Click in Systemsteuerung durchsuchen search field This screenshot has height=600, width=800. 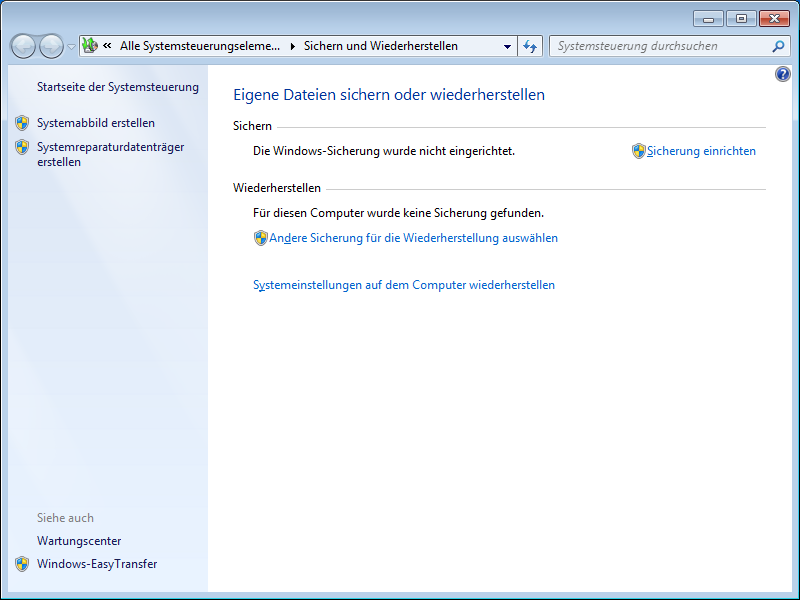[660, 46]
